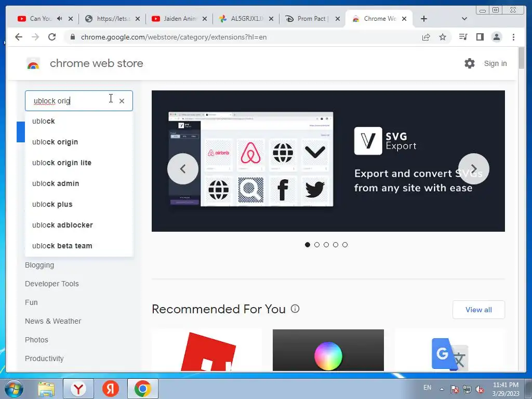
Task: Open the Fun category
Action: pos(31,302)
